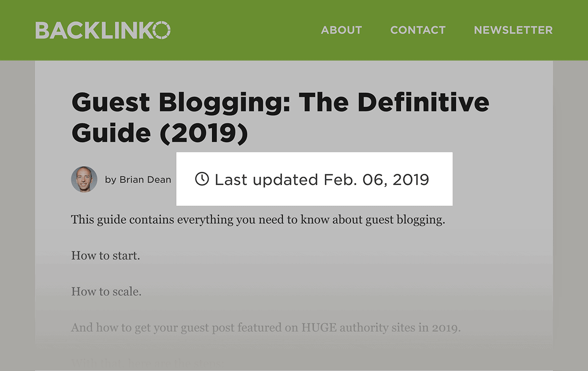Viewport: 588px width, 371px height.
Task: Click the author link 'by Brian Dean'
Action: coord(138,180)
